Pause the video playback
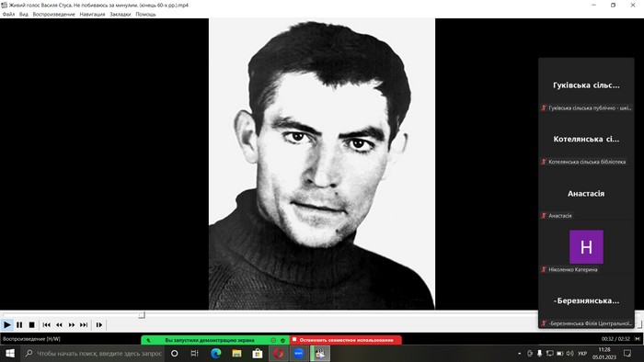Viewport: 644px width, 362px height. click(19, 324)
